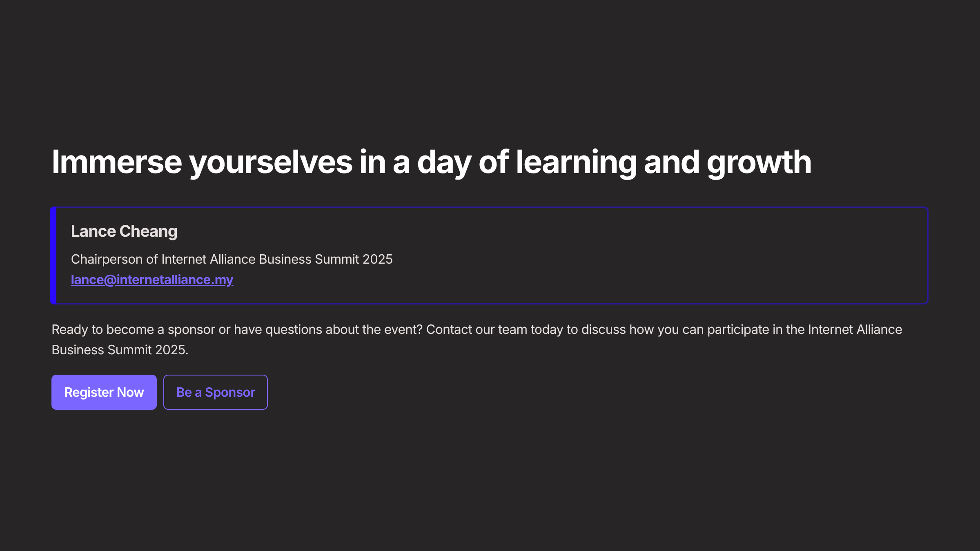This screenshot has width=980, height=551.
Task: Click the Lance Cheang name heading
Action: point(124,231)
